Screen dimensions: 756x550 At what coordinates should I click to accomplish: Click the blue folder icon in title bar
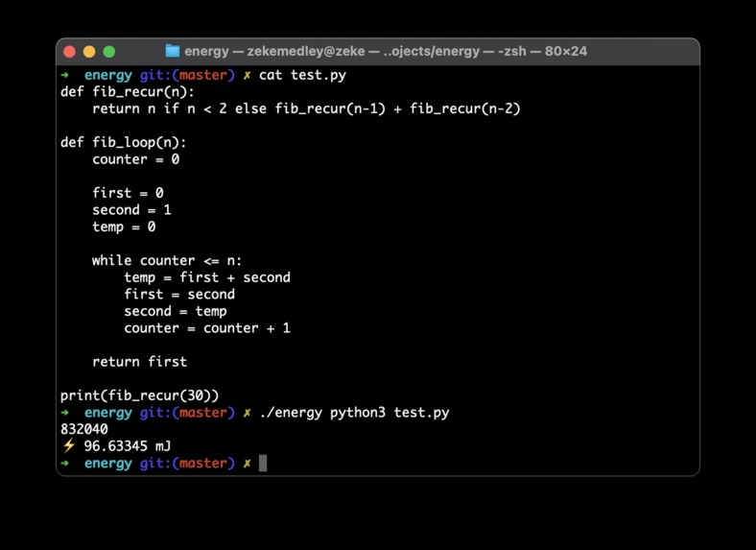click(172, 51)
